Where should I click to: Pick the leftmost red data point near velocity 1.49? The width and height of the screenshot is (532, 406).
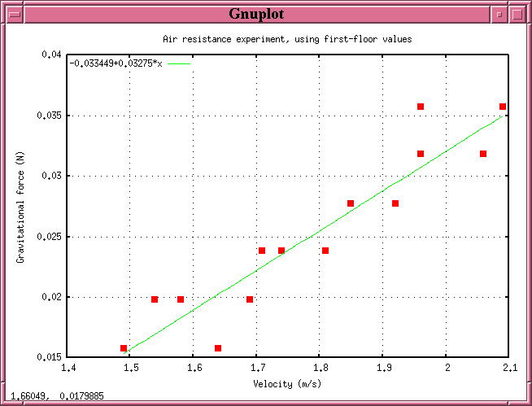[x=124, y=348]
